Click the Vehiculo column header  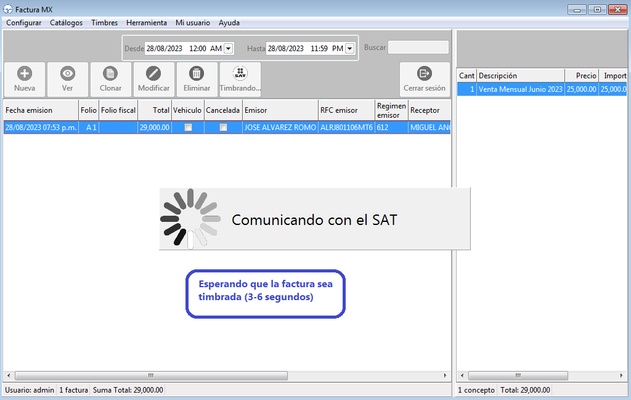coord(187,110)
